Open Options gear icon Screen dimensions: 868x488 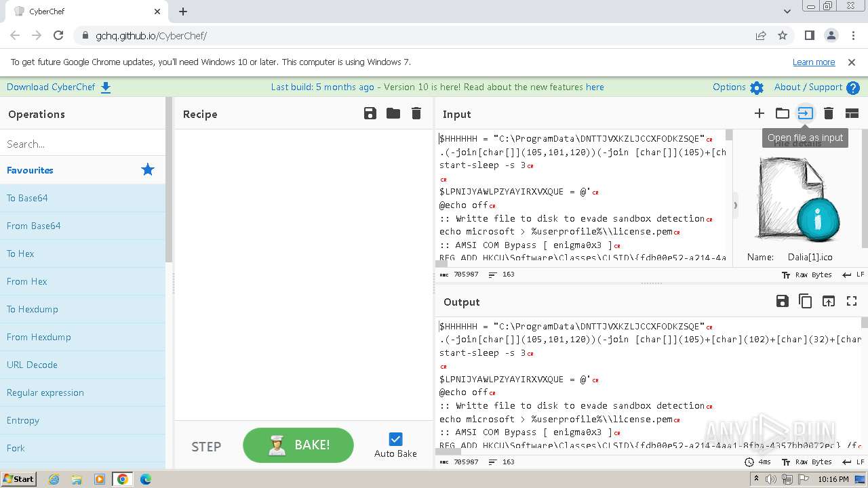click(757, 87)
